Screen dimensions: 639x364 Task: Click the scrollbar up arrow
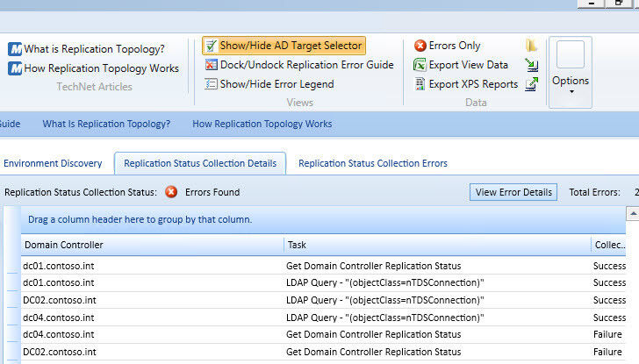(x=632, y=214)
